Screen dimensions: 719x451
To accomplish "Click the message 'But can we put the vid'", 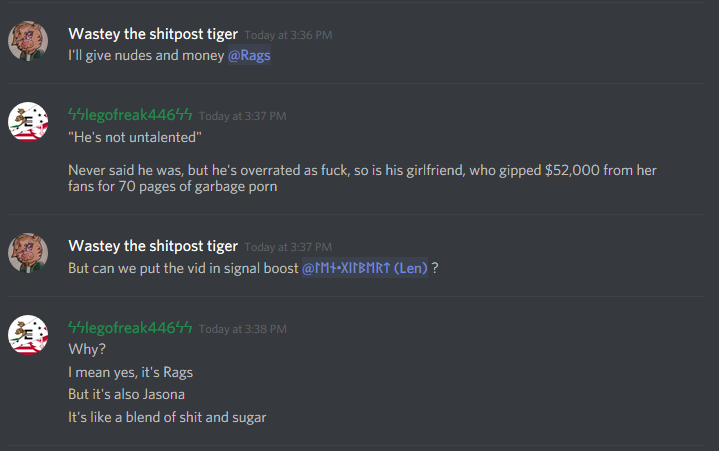I will point(183,268).
